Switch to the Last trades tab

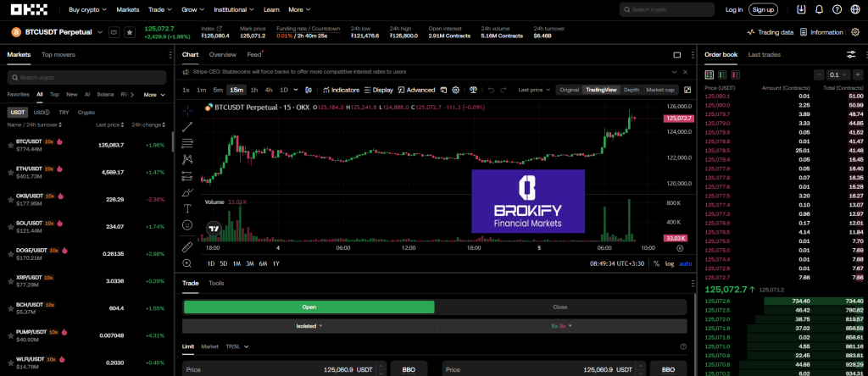pyautogui.click(x=765, y=54)
